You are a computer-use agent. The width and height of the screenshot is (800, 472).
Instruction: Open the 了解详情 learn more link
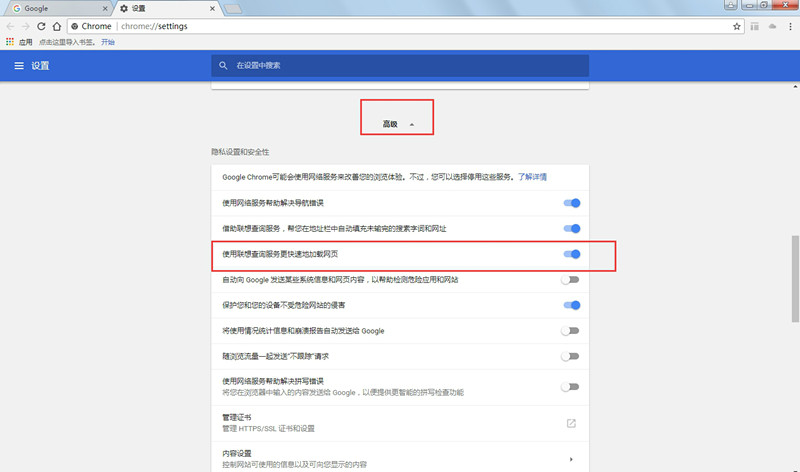point(532,177)
